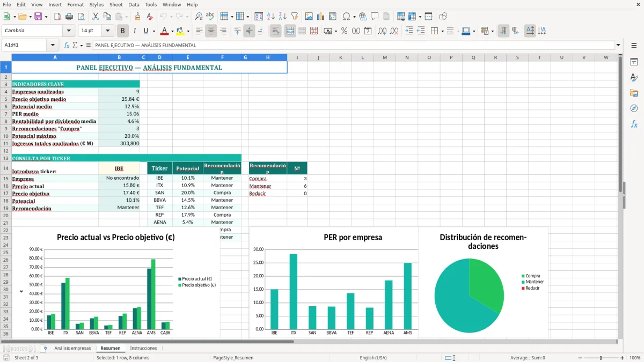Screen dimensions: 644x362
Task: Format cells as percent
Action: pyautogui.click(x=344, y=31)
